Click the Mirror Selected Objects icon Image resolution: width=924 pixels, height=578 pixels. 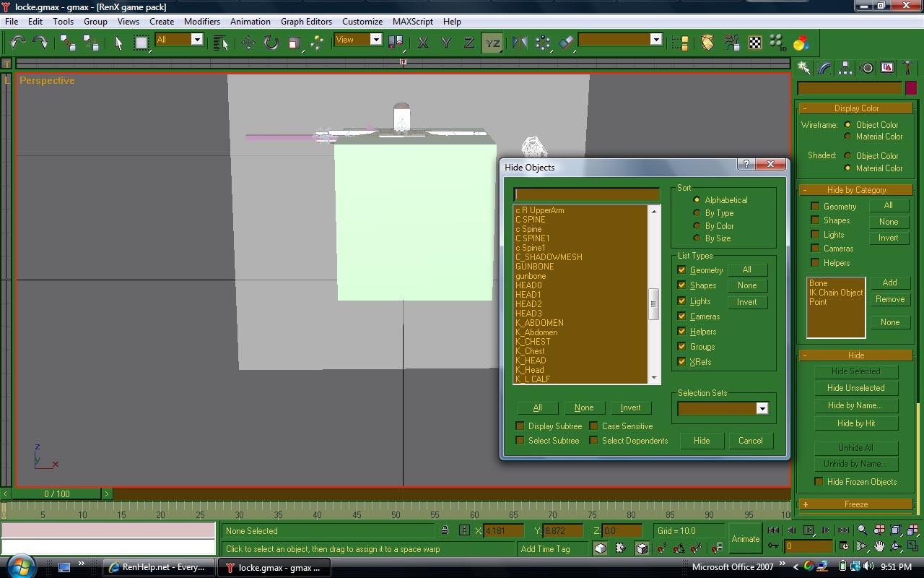[x=520, y=43]
